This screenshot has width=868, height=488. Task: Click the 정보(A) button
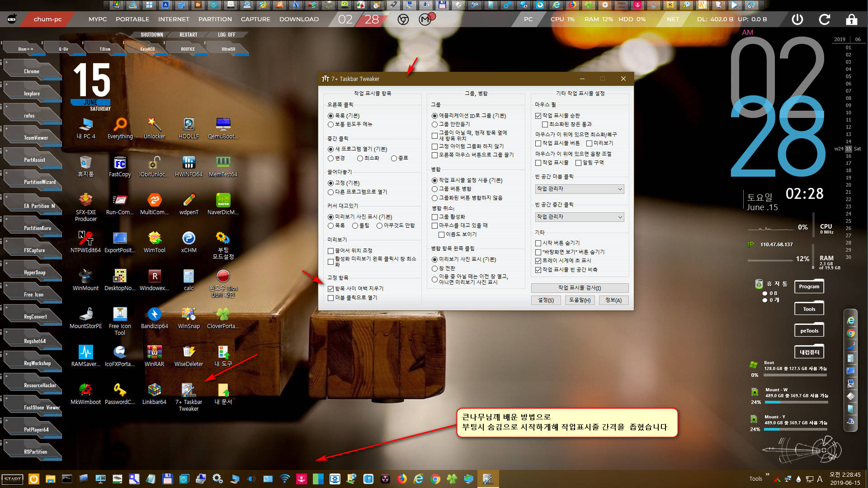pos(613,300)
